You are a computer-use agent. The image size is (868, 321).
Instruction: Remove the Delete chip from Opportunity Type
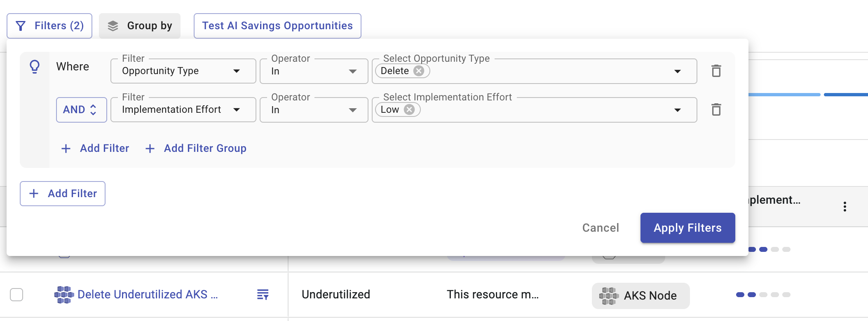pyautogui.click(x=419, y=71)
